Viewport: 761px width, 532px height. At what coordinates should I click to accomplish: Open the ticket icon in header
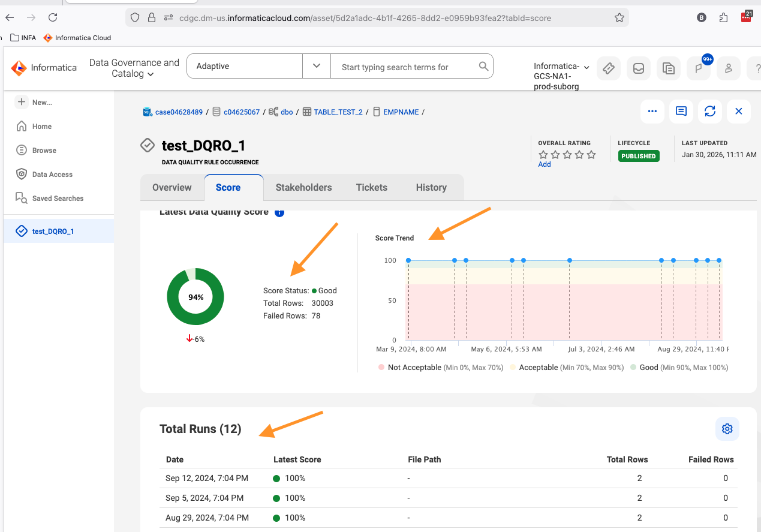[x=609, y=68]
